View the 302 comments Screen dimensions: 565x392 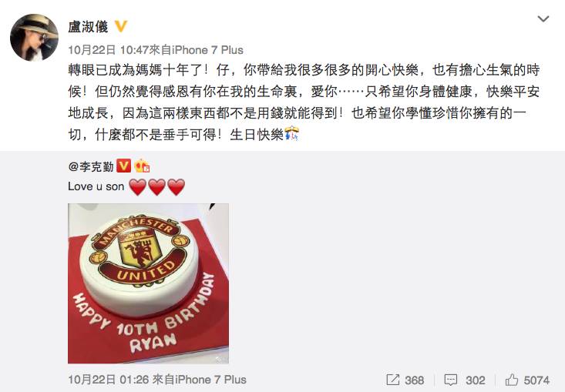coord(475,380)
